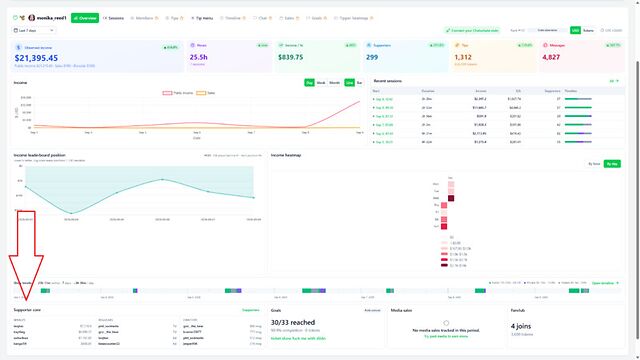640x360 pixels.
Task: Toggle the Sales legend entry on Income chart
Action: [x=206, y=93]
